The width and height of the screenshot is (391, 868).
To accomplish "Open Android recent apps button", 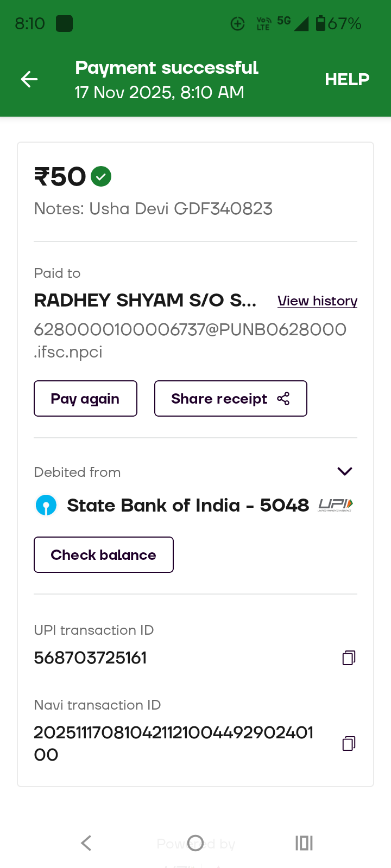I will click(x=304, y=843).
